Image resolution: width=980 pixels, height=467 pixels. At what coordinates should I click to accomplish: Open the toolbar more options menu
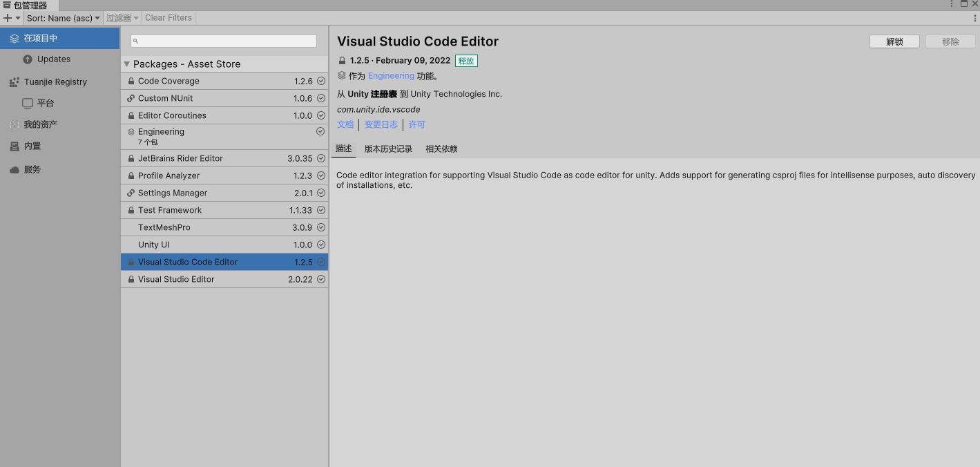(x=974, y=18)
